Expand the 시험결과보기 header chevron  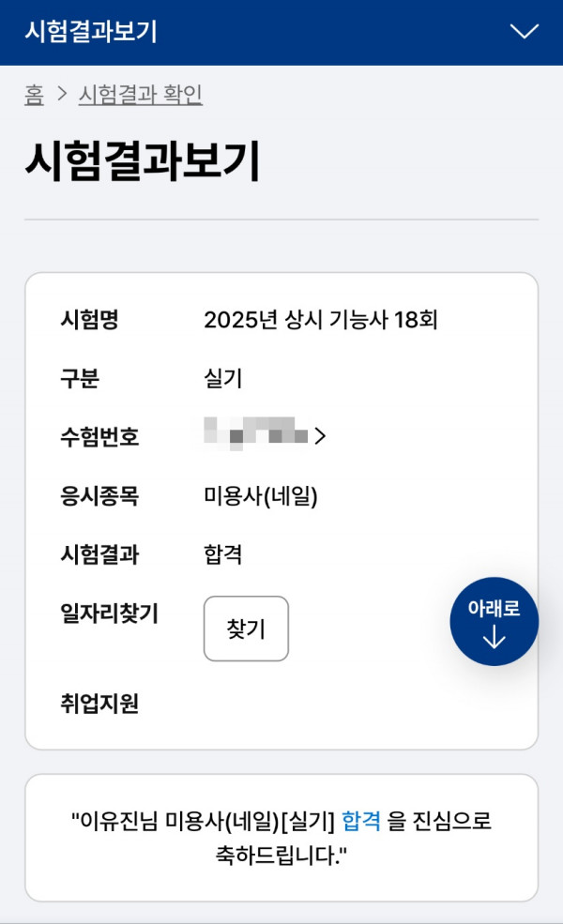(x=524, y=32)
